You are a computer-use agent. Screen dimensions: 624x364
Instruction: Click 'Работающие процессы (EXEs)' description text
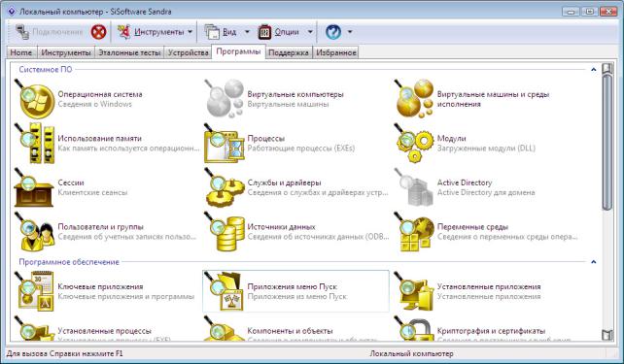[x=301, y=149]
